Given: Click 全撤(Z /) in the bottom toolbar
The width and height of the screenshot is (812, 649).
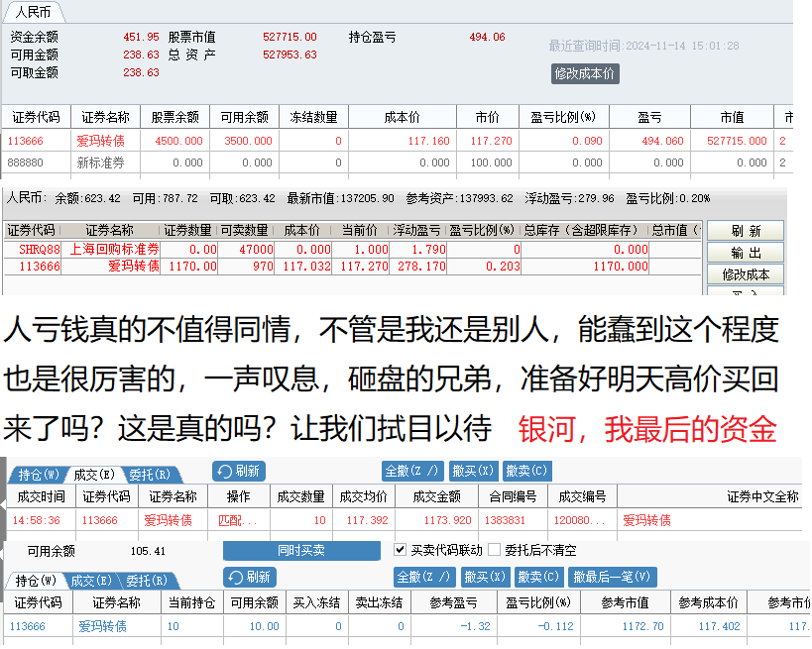Looking at the screenshot, I should click(422, 578).
